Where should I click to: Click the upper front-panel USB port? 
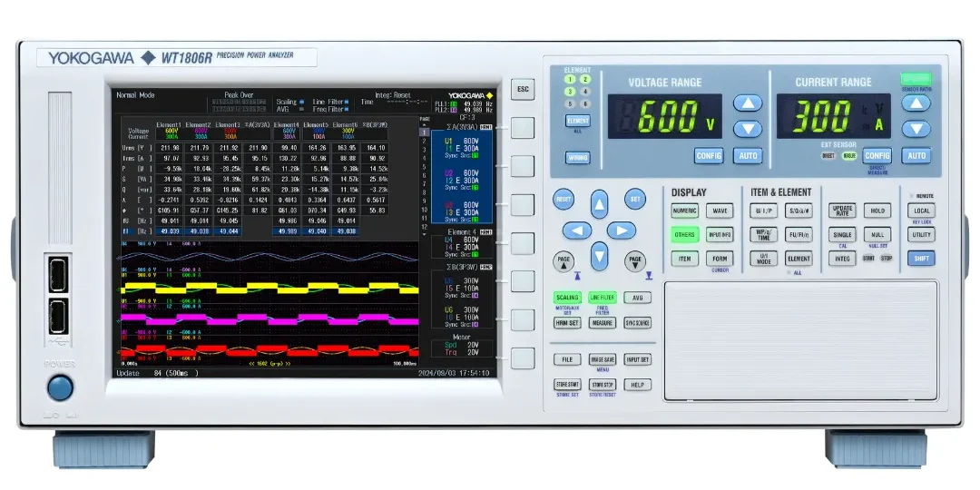pyautogui.click(x=59, y=275)
